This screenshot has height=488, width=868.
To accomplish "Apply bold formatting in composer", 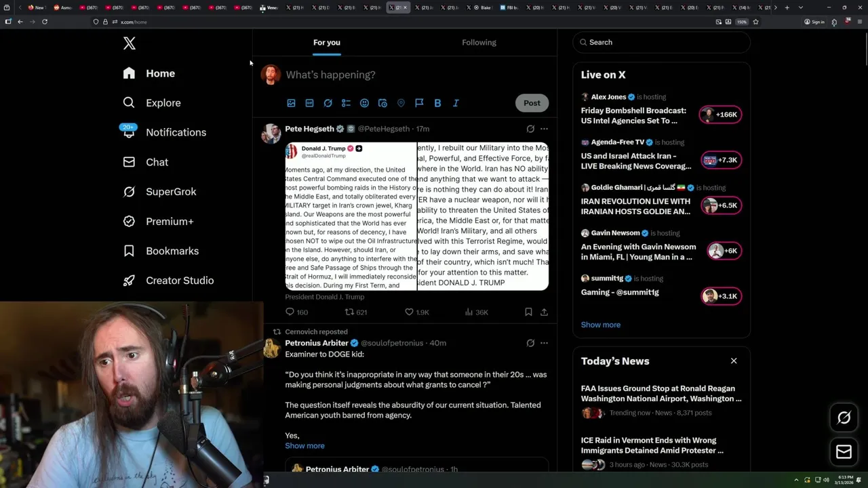I will pyautogui.click(x=437, y=103).
